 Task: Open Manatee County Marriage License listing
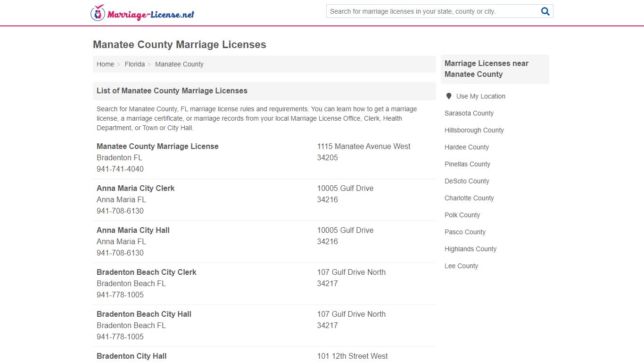pyautogui.click(x=157, y=146)
